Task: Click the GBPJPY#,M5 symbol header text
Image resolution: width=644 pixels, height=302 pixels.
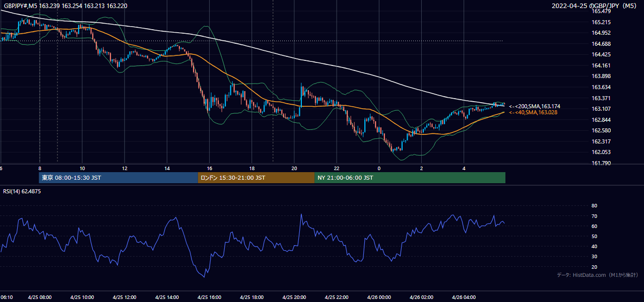Action: pyautogui.click(x=66, y=6)
